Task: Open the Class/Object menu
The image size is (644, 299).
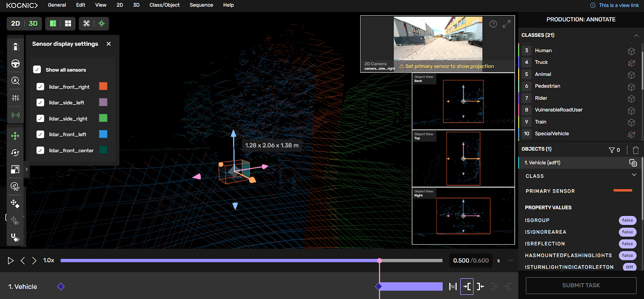Action: (x=164, y=5)
